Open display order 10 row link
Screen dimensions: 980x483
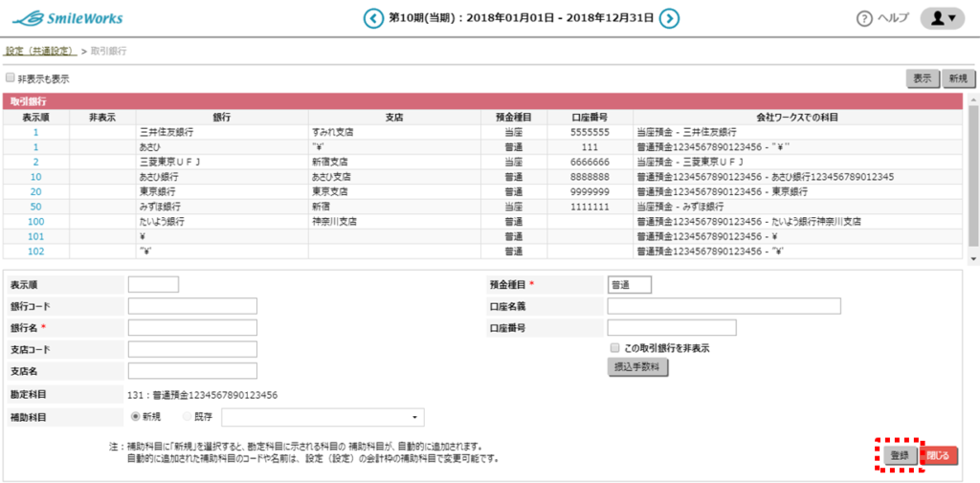coord(35,177)
